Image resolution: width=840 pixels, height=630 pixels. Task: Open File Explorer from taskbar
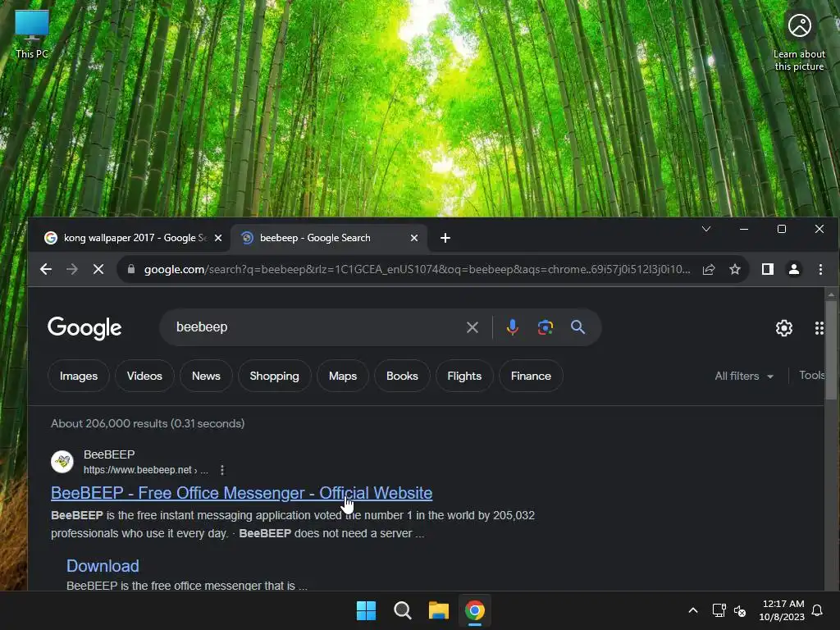click(439, 610)
